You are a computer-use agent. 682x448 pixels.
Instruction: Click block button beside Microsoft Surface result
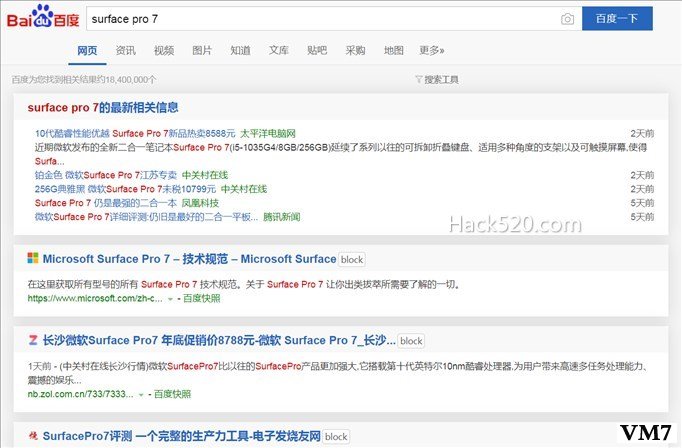[x=352, y=259]
